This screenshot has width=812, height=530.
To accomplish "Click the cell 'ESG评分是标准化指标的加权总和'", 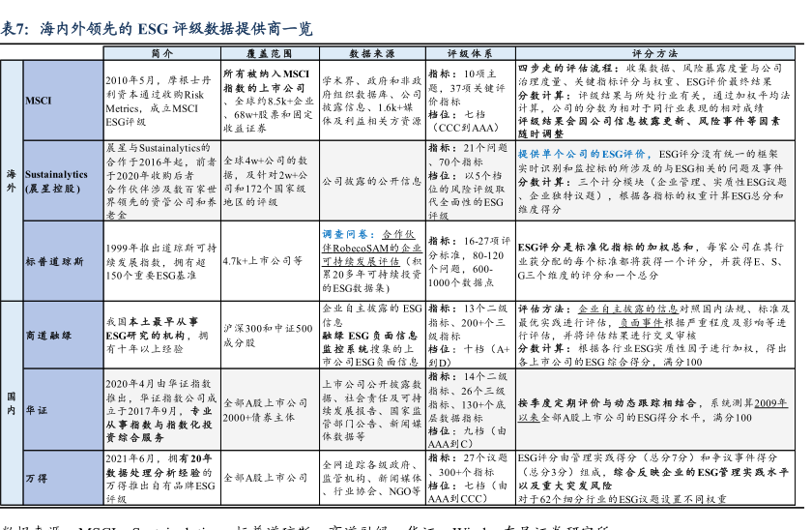I will [655, 261].
